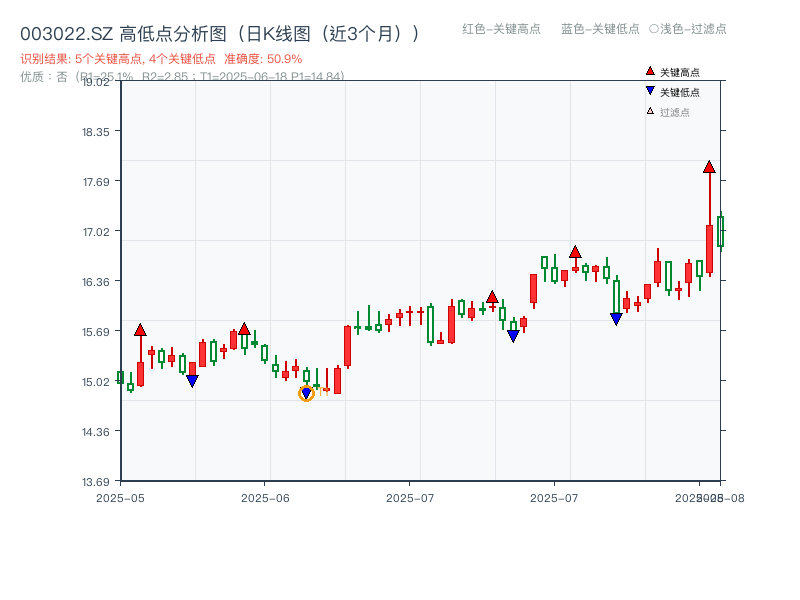This screenshot has width=800, height=600.
Task: Click blue triangle icon beside 关键低点 legend
Action: pos(650,92)
